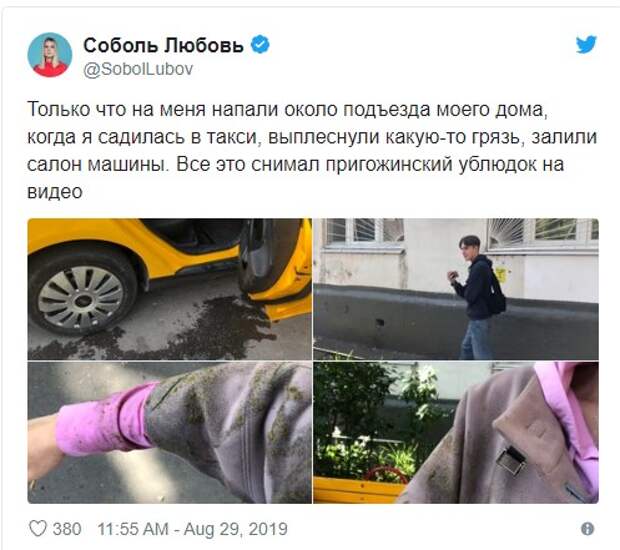Click the tweet line starting with Только что
The image size is (620, 550).
tap(287, 110)
